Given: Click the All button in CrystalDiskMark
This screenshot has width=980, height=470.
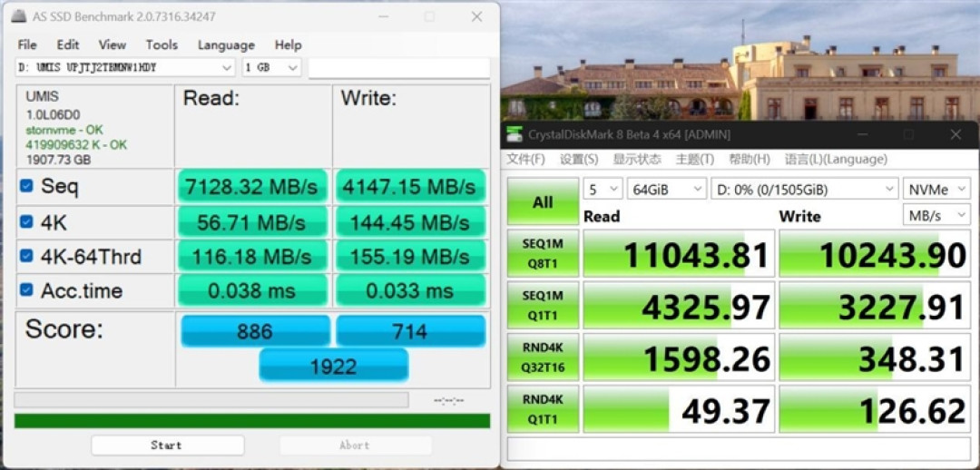Looking at the screenshot, I should tap(543, 201).
